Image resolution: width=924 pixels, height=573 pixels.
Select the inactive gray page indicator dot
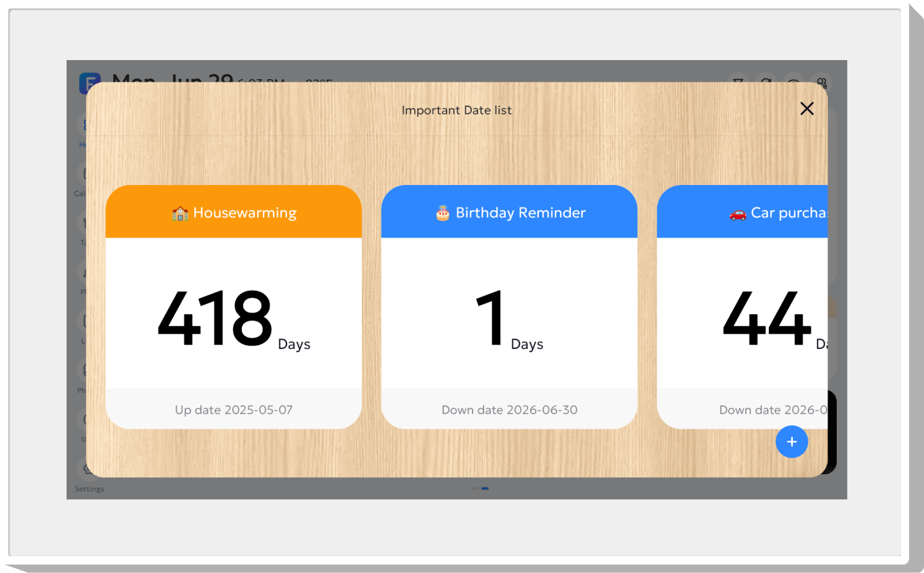click(x=475, y=488)
